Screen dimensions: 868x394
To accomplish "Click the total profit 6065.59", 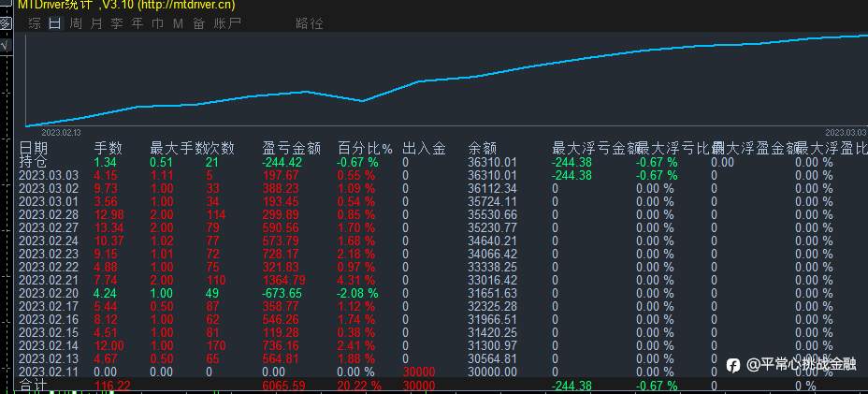I will [283, 386].
